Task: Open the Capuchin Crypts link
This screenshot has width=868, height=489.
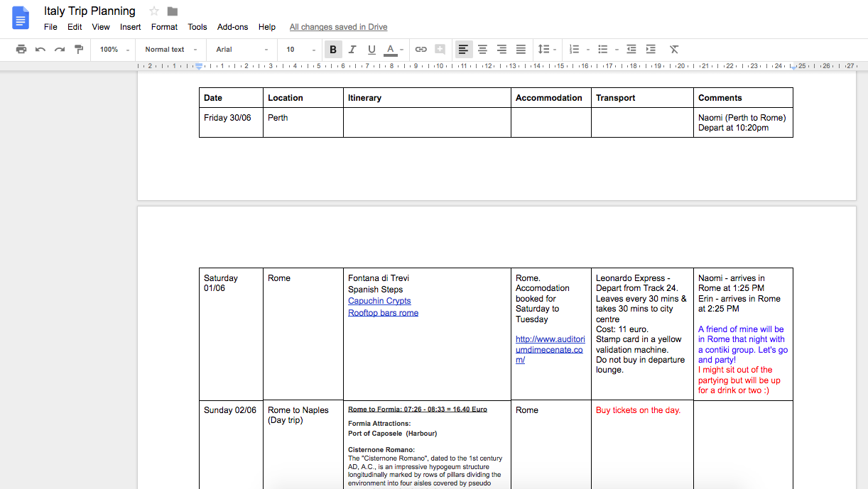Action: coord(379,301)
